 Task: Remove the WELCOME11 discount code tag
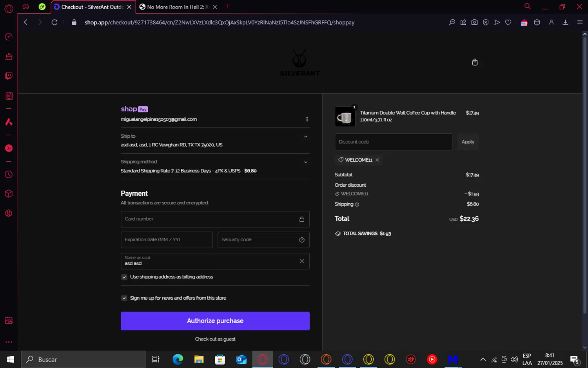(377, 160)
